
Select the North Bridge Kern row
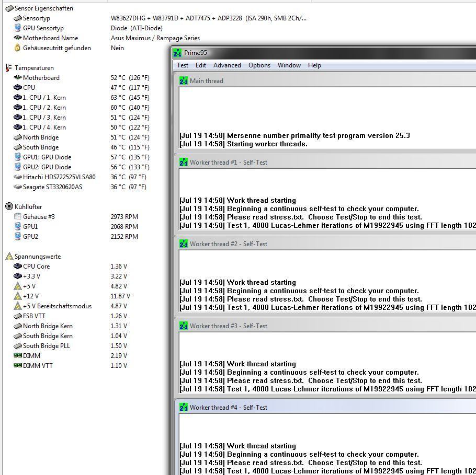pyautogui.click(x=71, y=326)
